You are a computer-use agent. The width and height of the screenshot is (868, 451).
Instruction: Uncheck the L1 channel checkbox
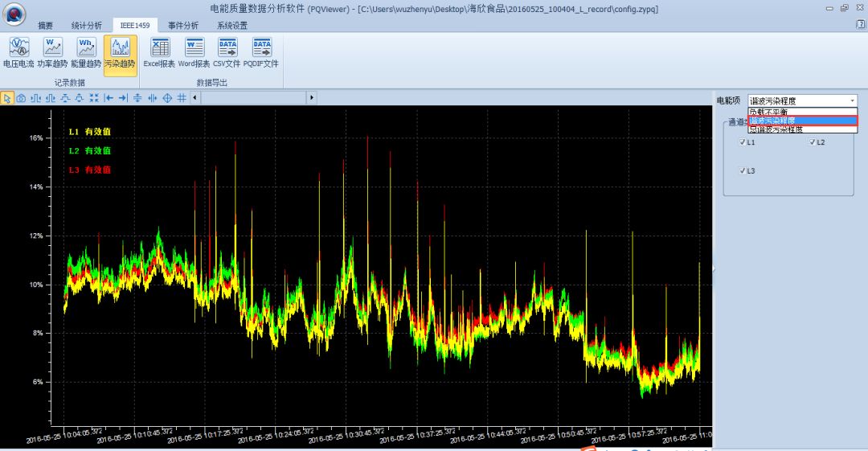pos(743,141)
